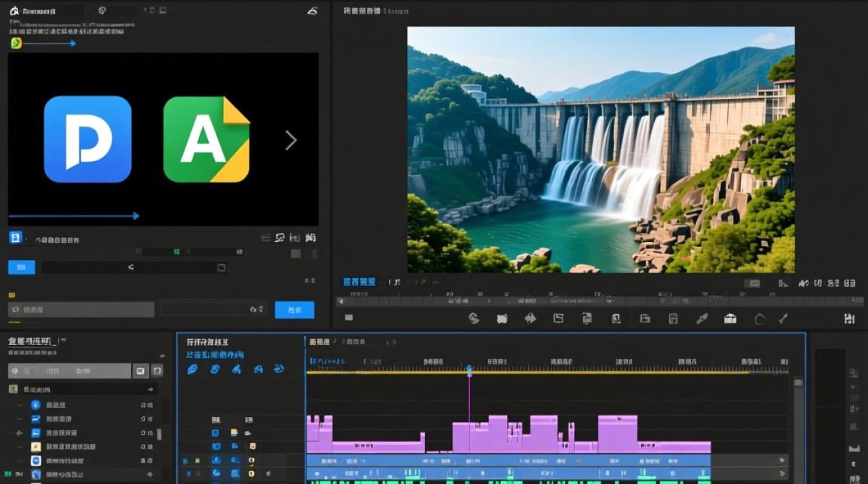868x484 pixels.
Task: Select the blue P app thumbnail
Action: coord(88,139)
